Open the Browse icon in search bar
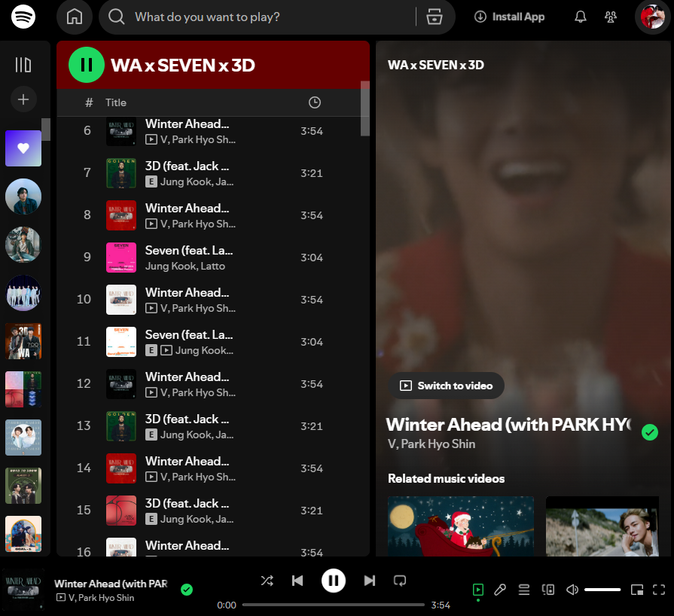The width and height of the screenshot is (674, 616). [434, 17]
